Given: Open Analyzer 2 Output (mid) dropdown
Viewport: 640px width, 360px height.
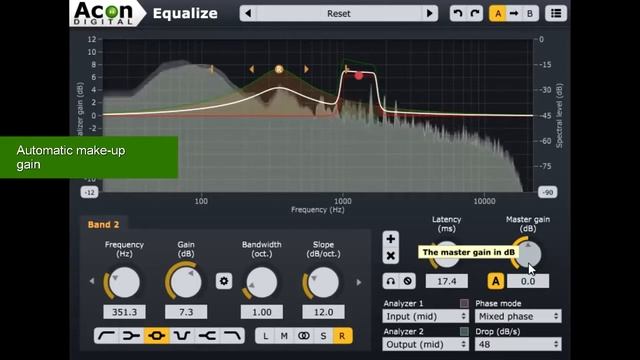Looking at the screenshot, I should [x=425, y=344].
